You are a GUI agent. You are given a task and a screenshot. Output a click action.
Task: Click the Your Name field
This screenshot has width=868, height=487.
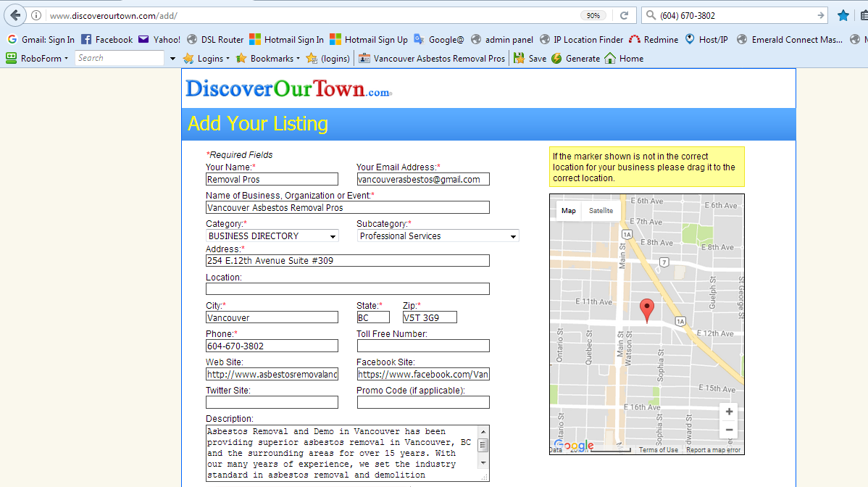pos(272,179)
